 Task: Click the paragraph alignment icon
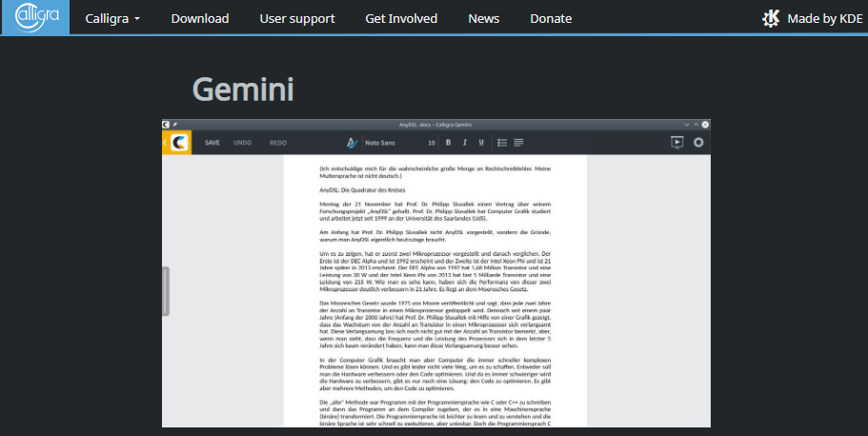(518, 143)
